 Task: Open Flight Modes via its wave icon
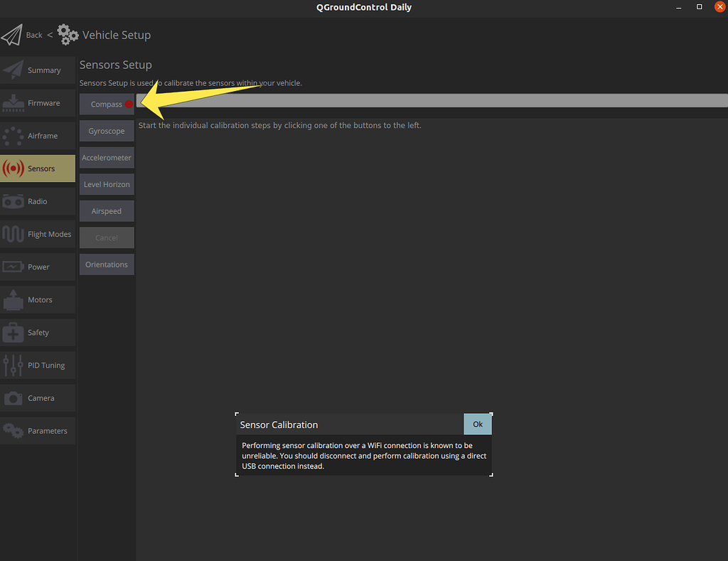(14, 234)
